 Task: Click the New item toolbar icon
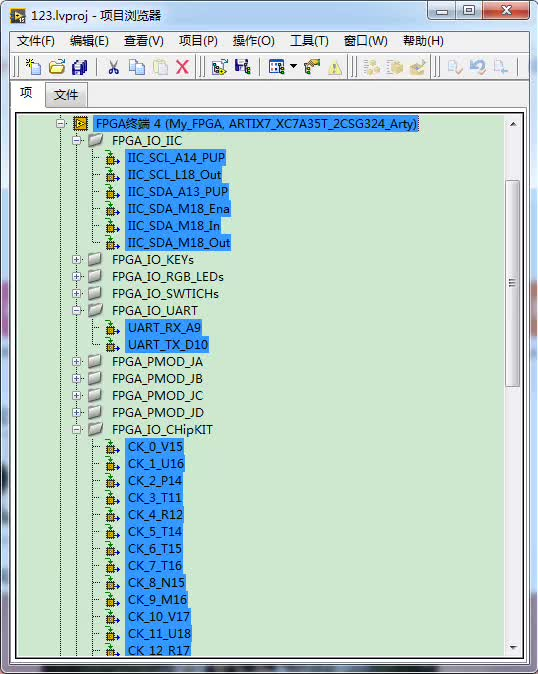[x=33, y=67]
